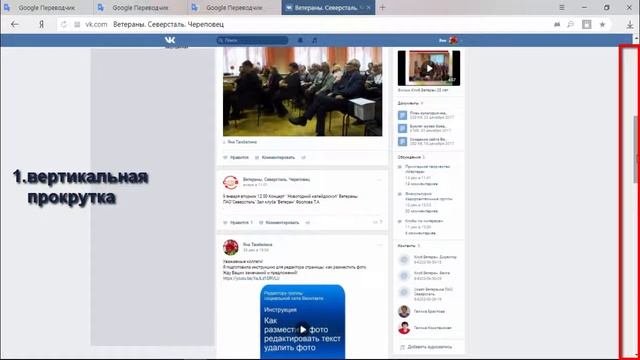Open the Документы section header
The width and height of the screenshot is (640, 360).
pos(408,103)
